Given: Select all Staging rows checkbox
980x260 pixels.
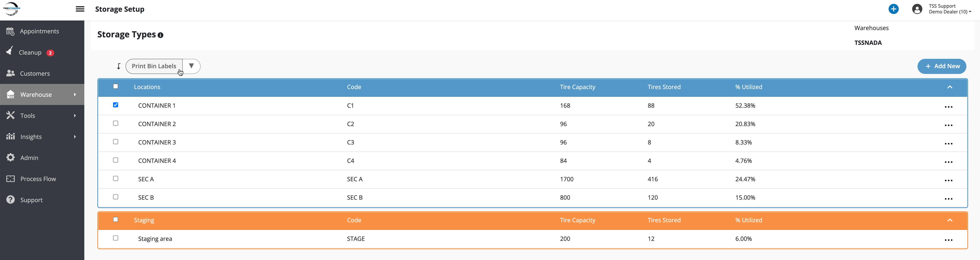Looking at the screenshot, I should click(x=116, y=220).
